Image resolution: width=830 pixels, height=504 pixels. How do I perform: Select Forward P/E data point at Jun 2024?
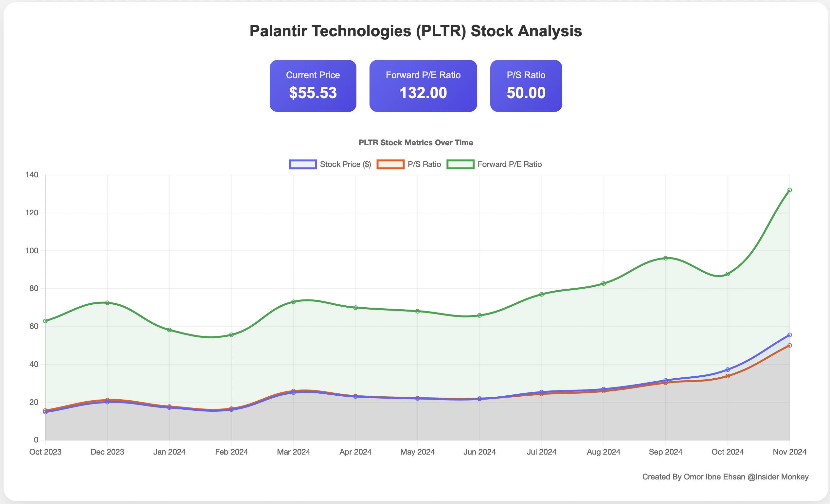coord(480,315)
